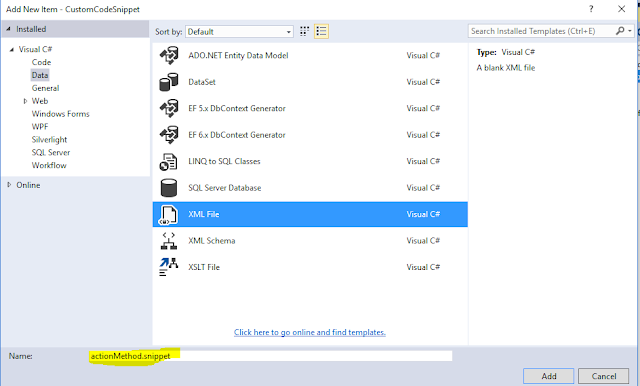
Task: Click the Online section label
Action: pos(28,185)
